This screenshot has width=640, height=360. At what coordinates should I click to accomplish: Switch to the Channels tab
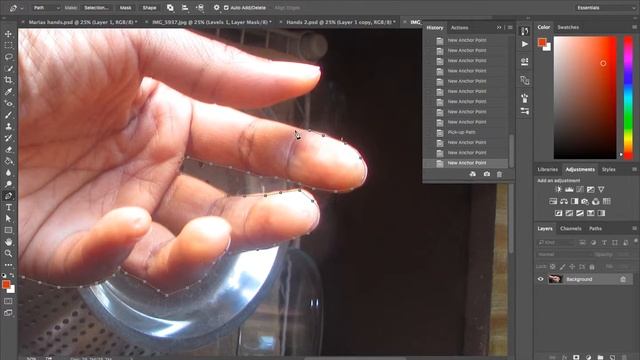pyautogui.click(x=570, y=229)
